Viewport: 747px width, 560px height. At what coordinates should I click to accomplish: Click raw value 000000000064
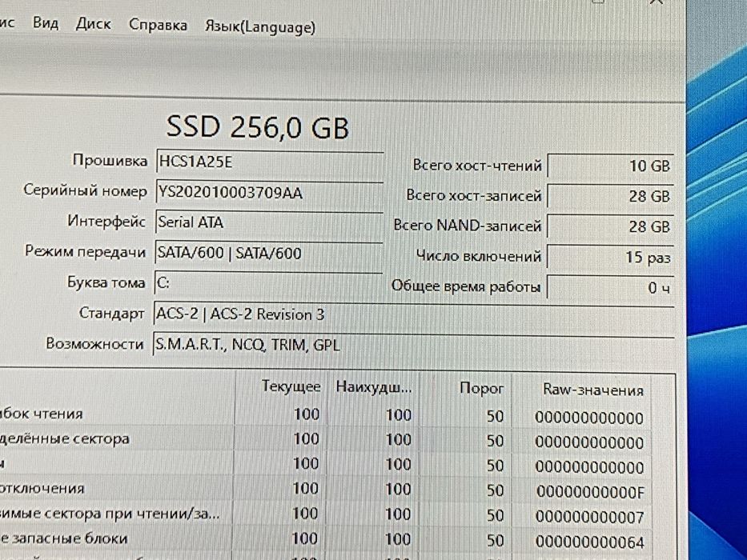(x=589, y=542)
